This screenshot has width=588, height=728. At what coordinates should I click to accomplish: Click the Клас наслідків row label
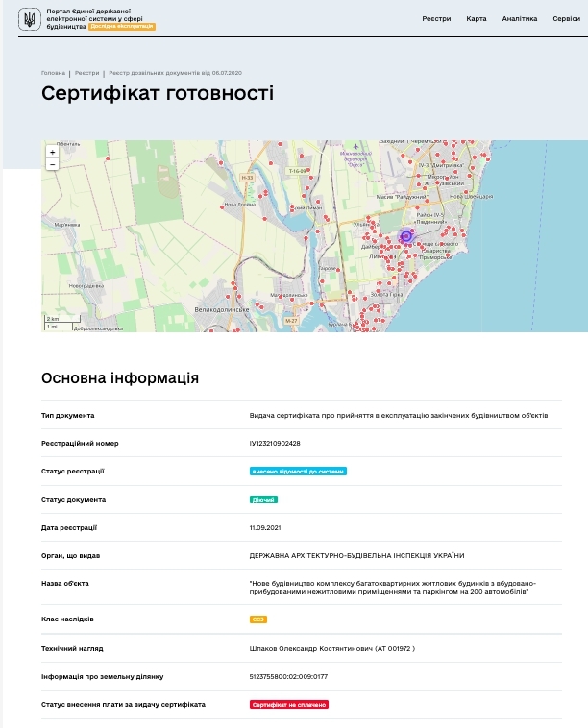coord(67,619)
